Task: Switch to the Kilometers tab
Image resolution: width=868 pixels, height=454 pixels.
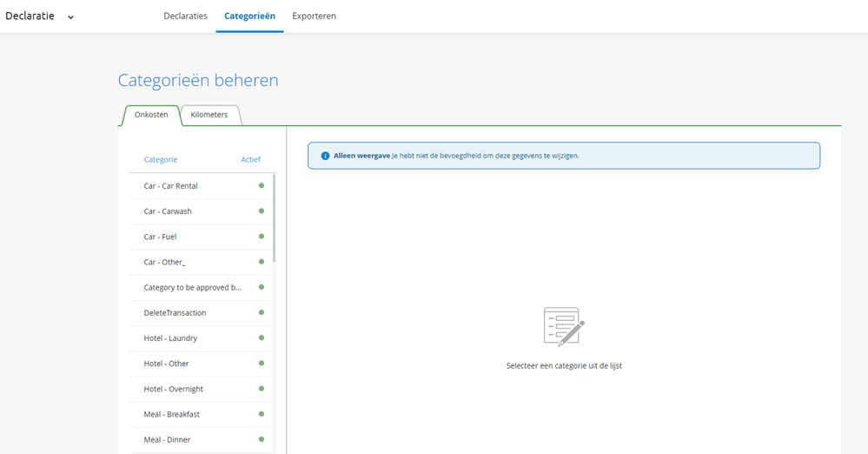Action: click(x=209, y=115)
